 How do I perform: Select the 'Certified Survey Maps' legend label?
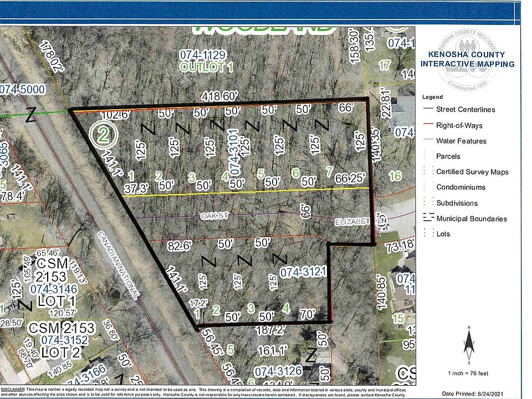[x=472, y=172]
